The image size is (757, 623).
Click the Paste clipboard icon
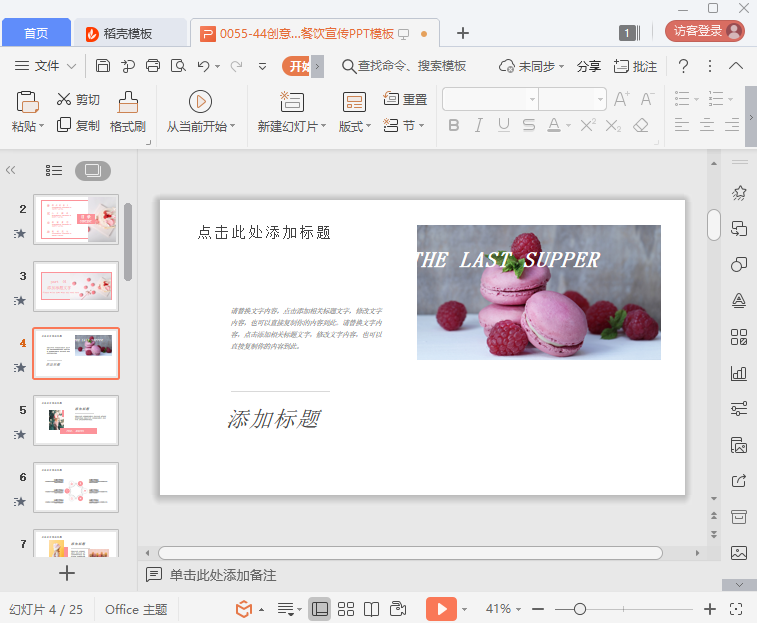pos(27,102)
